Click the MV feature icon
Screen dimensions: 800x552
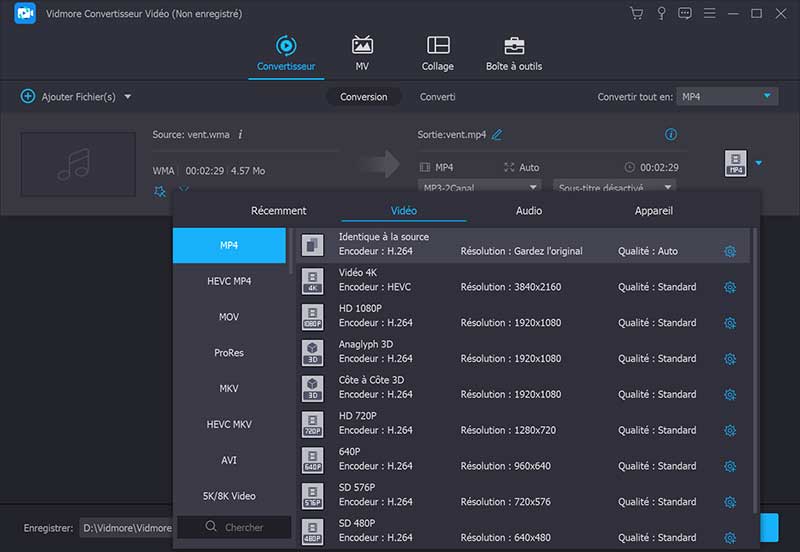click(362, 46)
